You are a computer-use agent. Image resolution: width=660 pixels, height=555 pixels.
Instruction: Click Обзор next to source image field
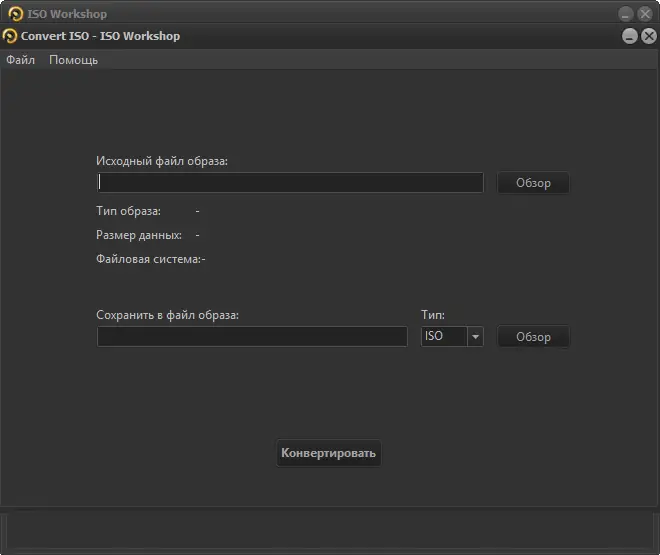pos(533,183)
